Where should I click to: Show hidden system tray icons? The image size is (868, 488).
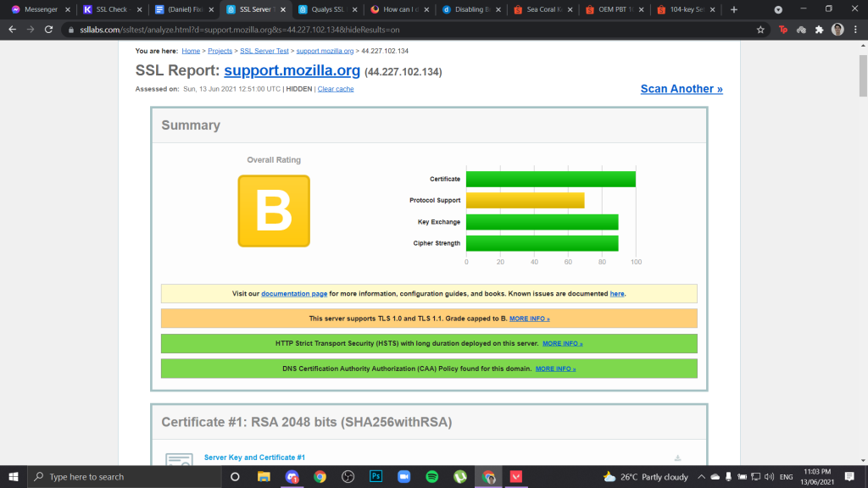pos(701,476)
